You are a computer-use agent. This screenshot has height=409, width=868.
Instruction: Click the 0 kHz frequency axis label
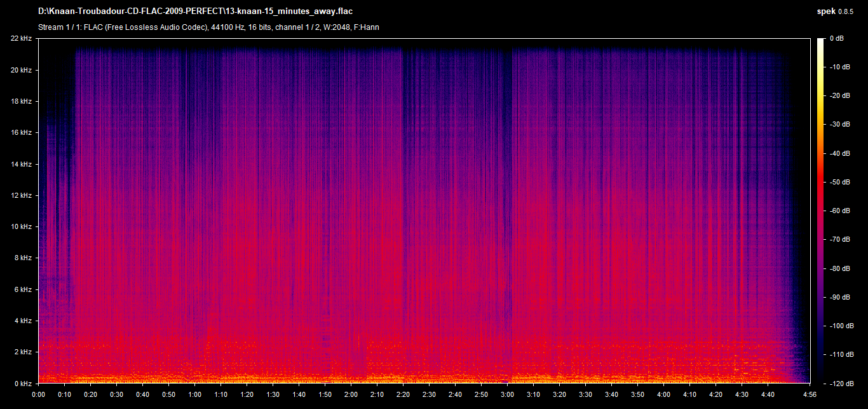pyautogui.click(x=23, y=384)
